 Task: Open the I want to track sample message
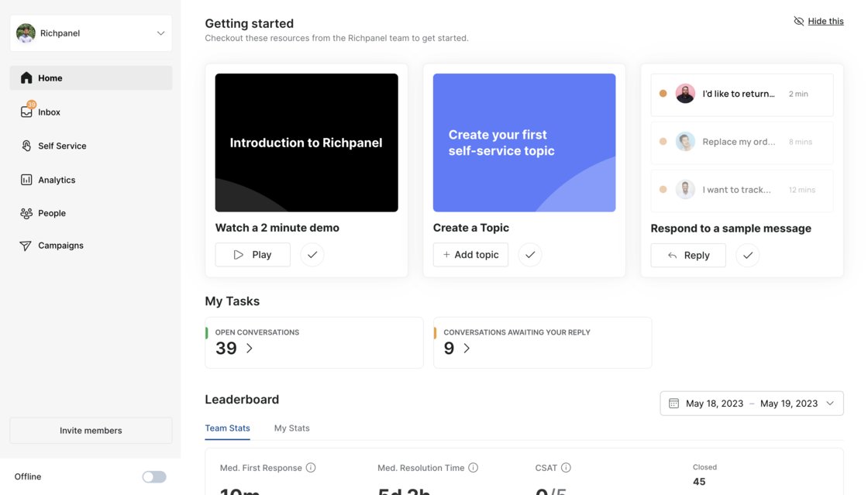[x=742, y=191]
